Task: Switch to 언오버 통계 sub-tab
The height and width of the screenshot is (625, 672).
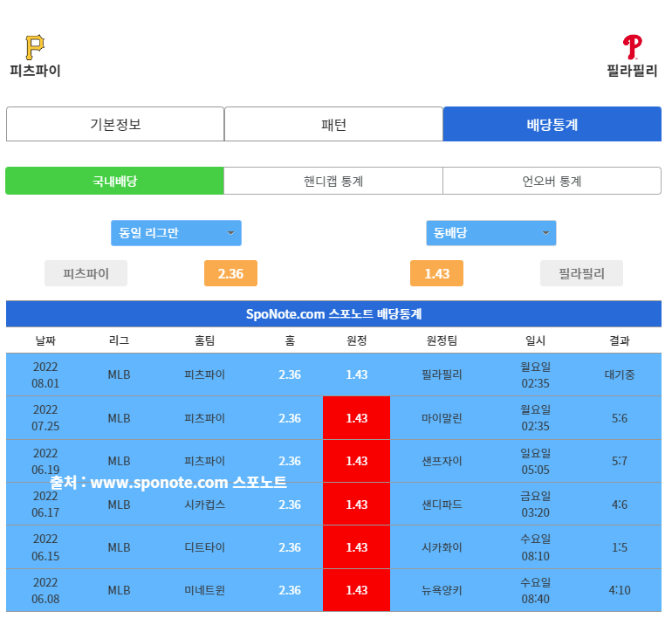Action: [x=552, y=181]
